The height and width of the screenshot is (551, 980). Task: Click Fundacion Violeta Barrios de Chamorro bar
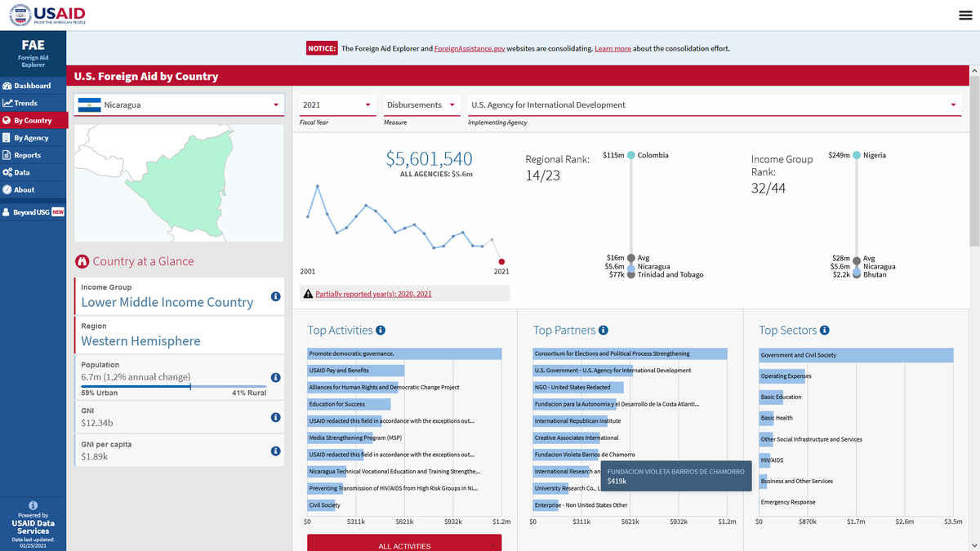pyautogui.click(x=566, y=454)
